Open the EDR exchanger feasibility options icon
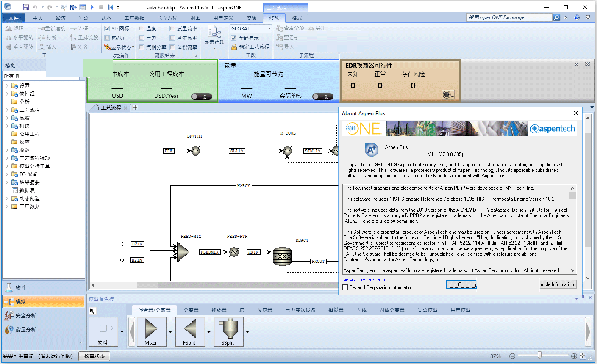Screen dimensions: 597x364 [x=448, y=94]
